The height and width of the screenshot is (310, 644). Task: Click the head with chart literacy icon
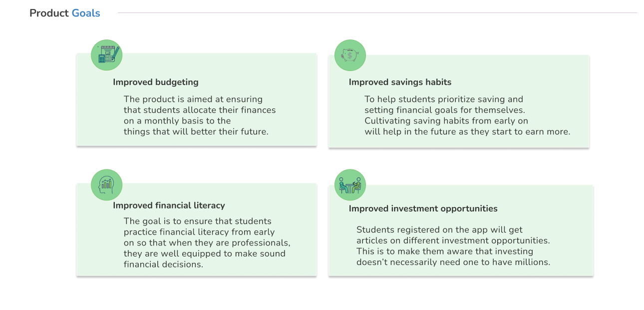pos(106,184)
